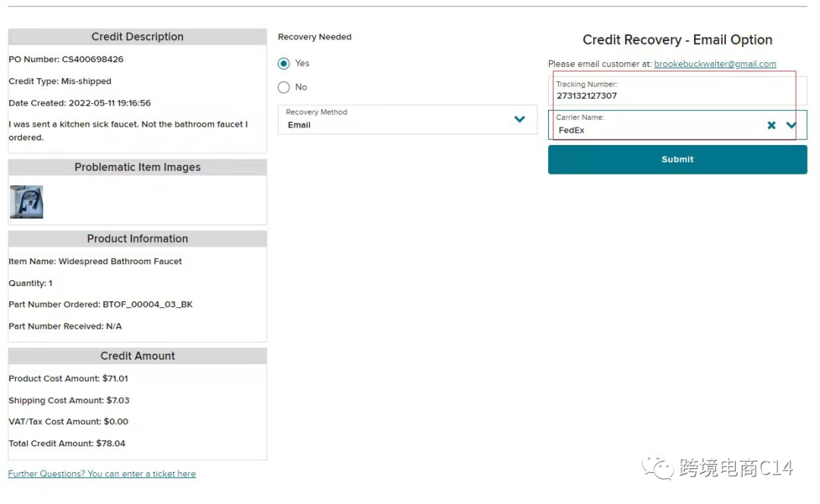
Task: Open the problematic item image thumbnail
Action: point(27,202)
